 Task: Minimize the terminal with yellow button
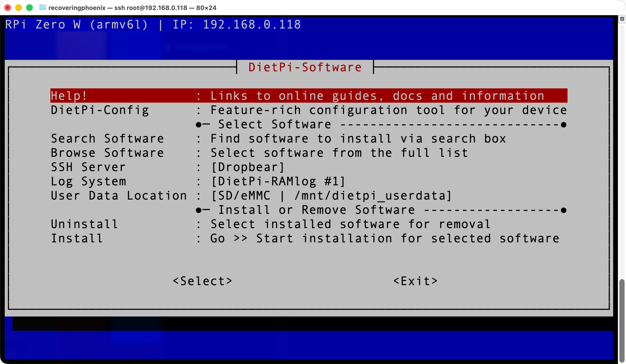(x=19, y=8)
